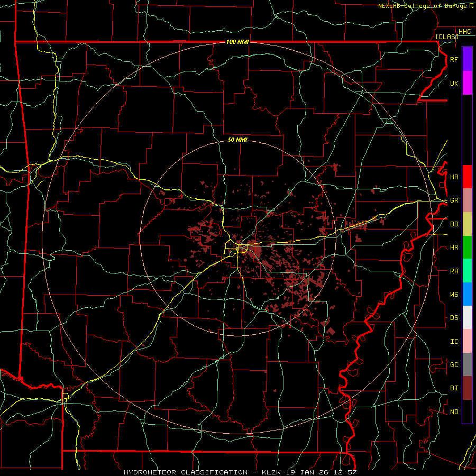The height and width of the screenshot is (476, 476).
Task: Click the brown BI legend swatch
Action: coord(467,388)
